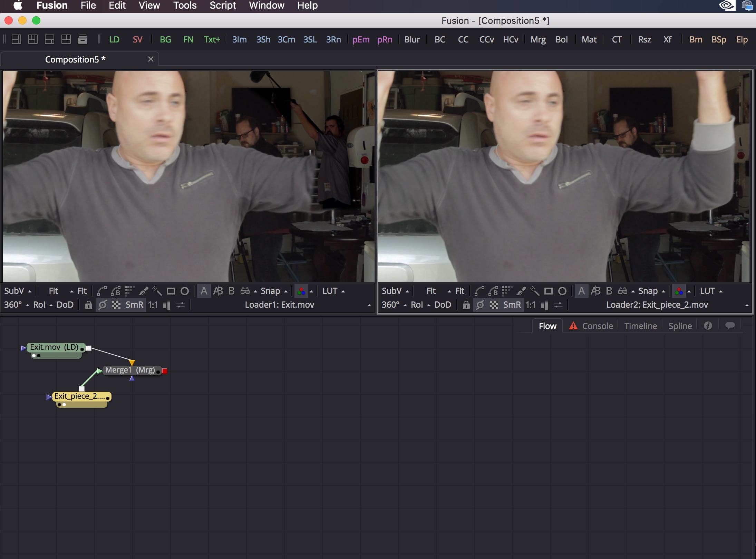Select the wand mask tool in Loader1 viewer

click(x=157, y=291)
